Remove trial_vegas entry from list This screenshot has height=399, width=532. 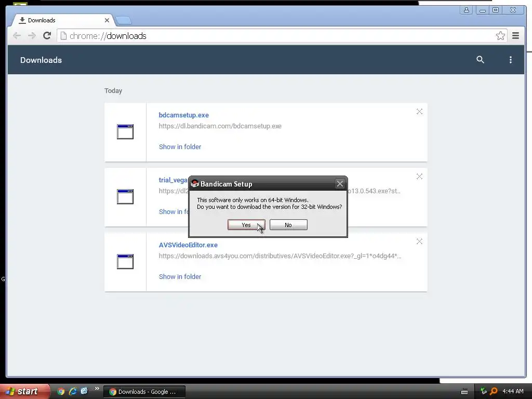click(x=419, y=177)
